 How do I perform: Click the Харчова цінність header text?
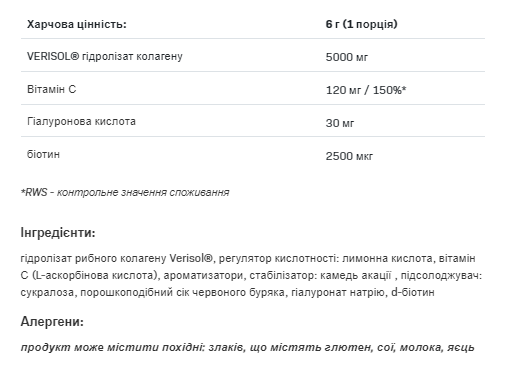click(77, 25)
